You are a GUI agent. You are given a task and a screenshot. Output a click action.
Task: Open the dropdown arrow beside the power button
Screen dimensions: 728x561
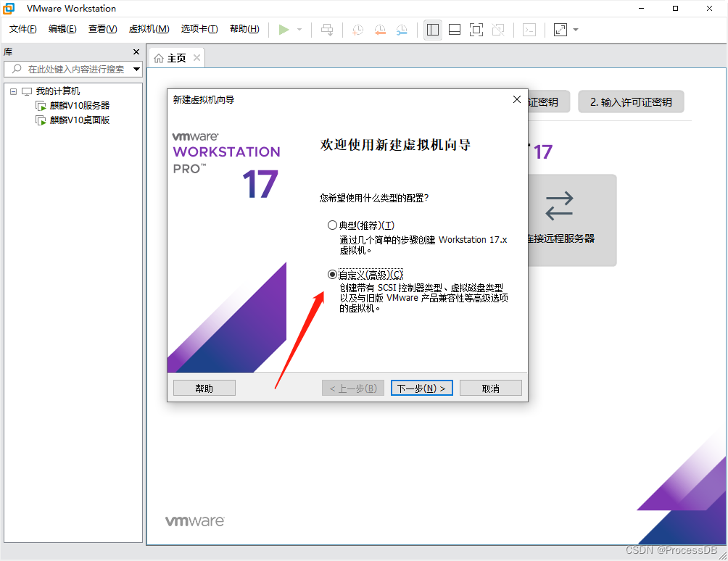pos(299,30)
